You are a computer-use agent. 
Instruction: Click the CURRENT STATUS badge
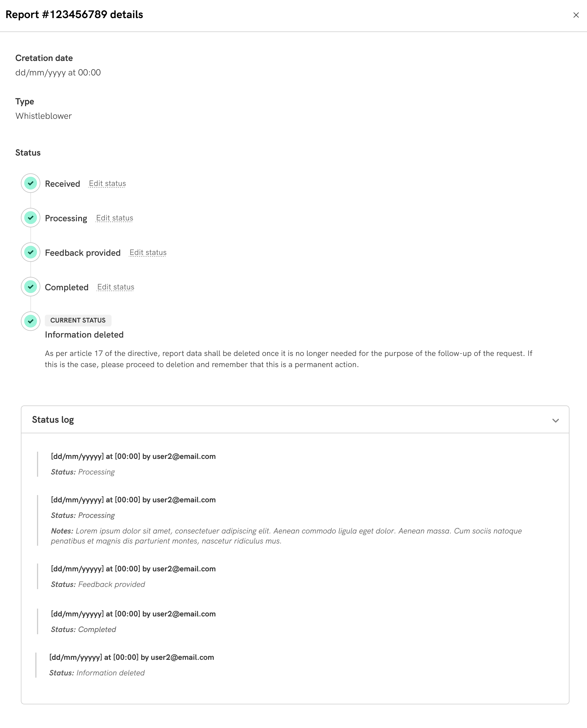click(x=78, y=320)
